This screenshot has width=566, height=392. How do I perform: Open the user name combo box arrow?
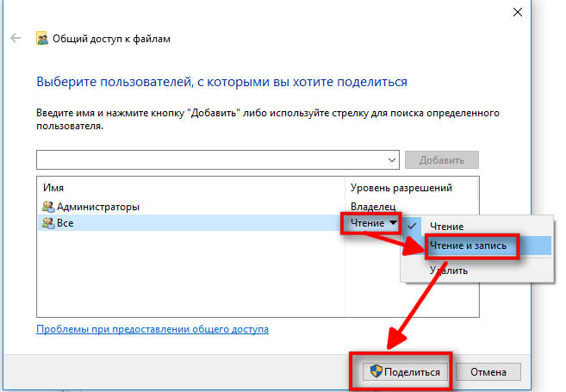tap(392, 160)
